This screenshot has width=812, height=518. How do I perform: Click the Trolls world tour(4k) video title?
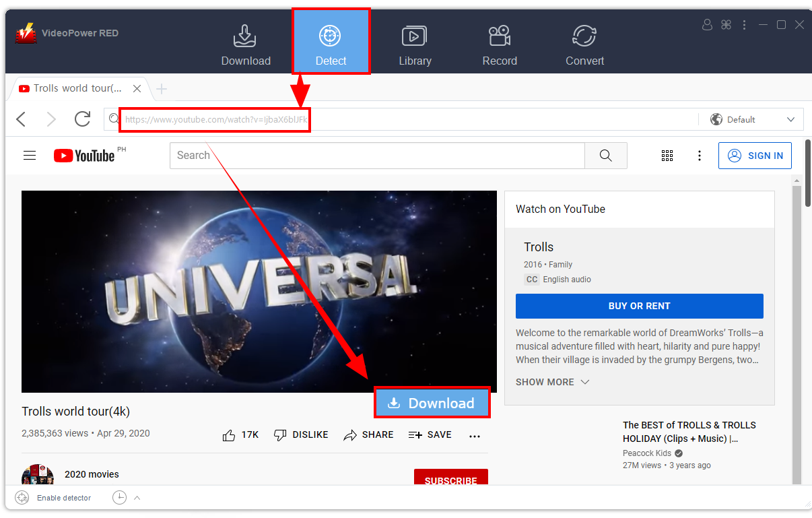click(x=75, y=412)
